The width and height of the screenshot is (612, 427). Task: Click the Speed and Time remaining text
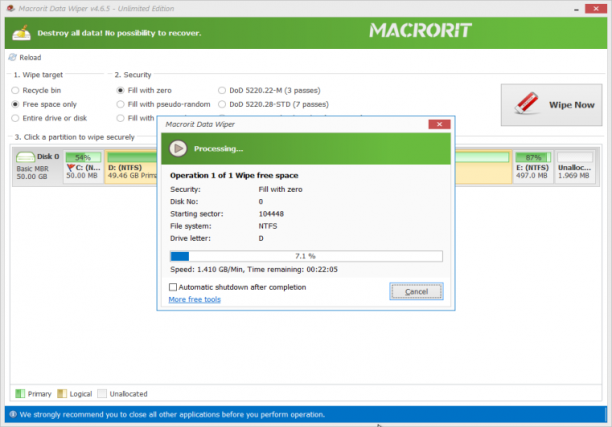click(x=254, y=269)
